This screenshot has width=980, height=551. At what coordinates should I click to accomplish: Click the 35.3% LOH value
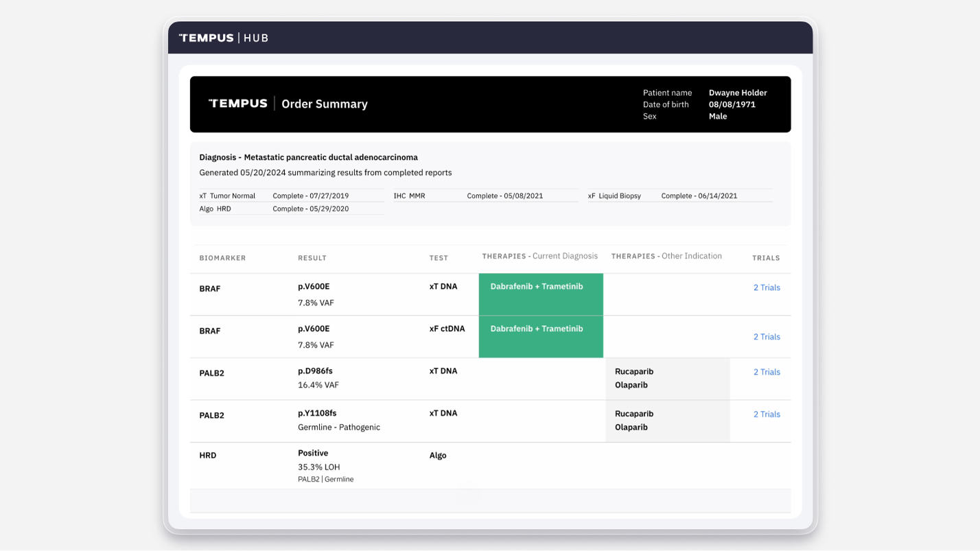(319, 467)
